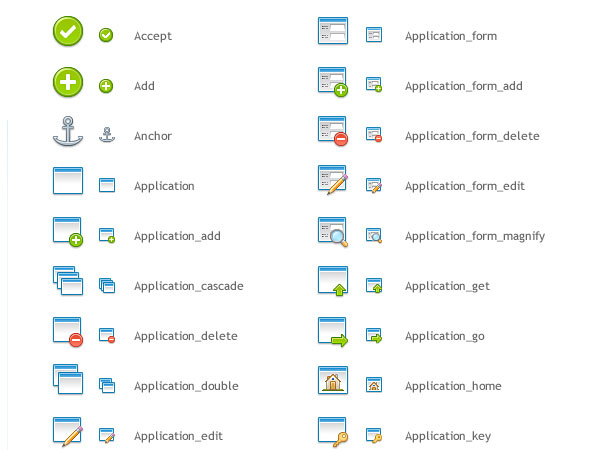Select the small Application_form icon
Screen dimensions: 615x450
(374, 35)
